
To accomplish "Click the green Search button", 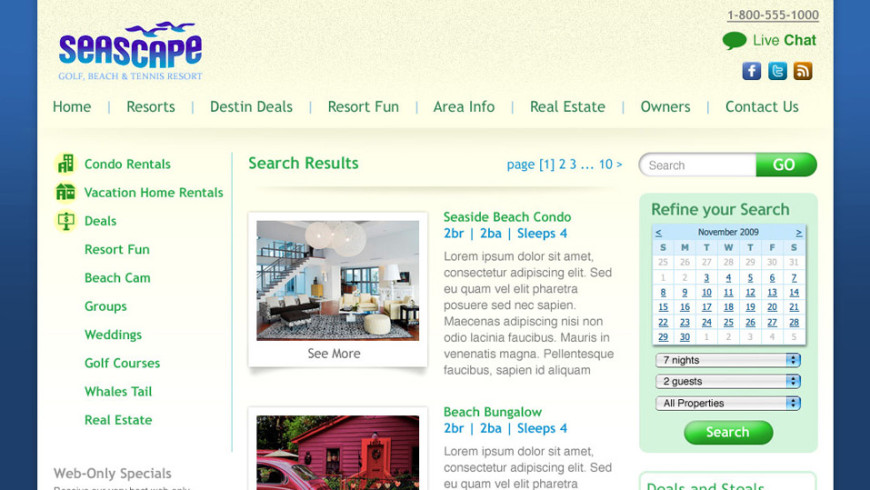I will pyautogui.click(x=728, y=432).
